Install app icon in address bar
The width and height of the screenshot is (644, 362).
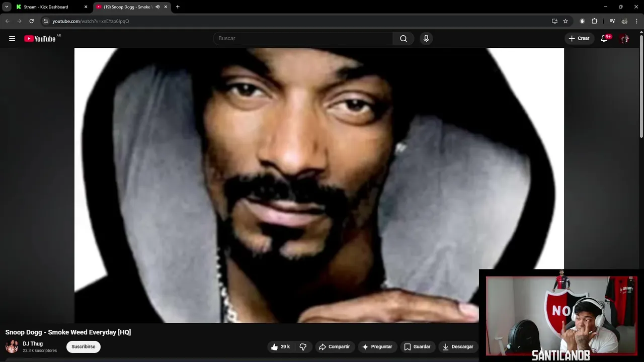tap(554, 21)
